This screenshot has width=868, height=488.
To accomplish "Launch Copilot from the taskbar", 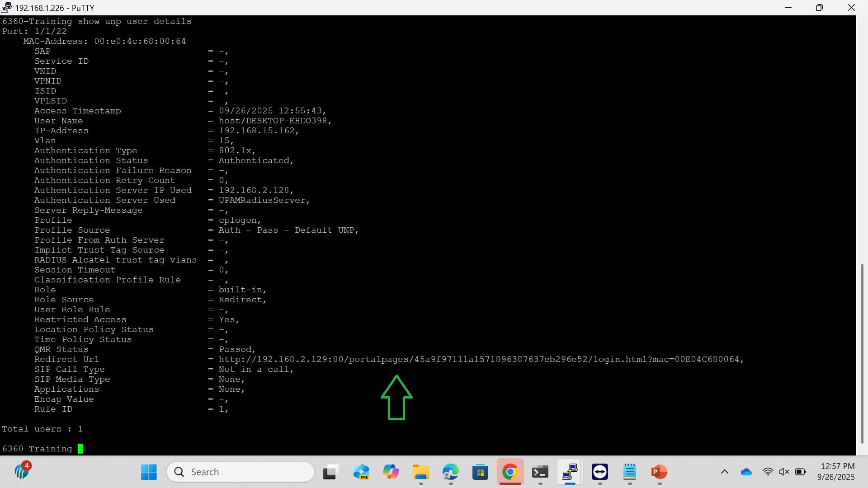I will pos(391,472).
